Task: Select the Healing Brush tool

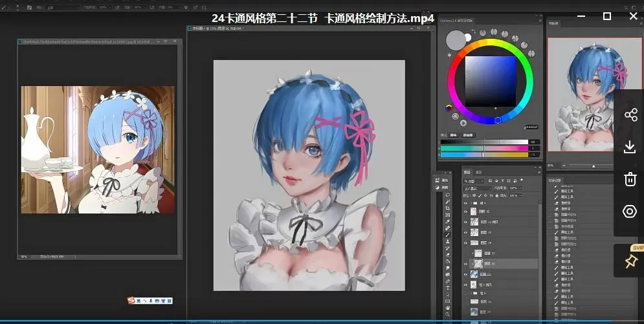Action: coord(448,228)
